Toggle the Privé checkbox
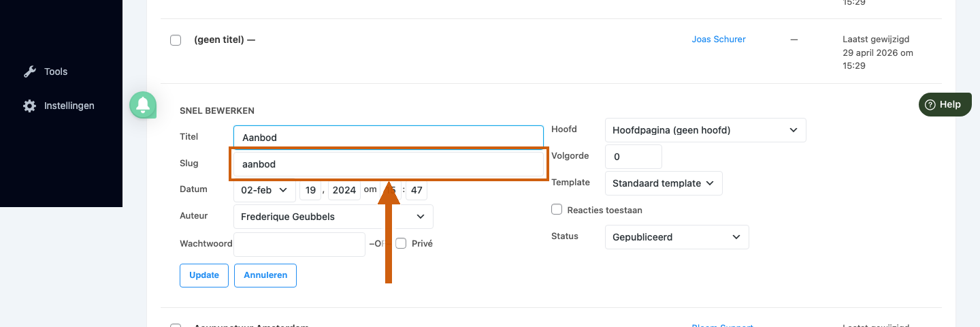This screenshot has width=980, height=327. pyautogui.click(x=402, y=243)
